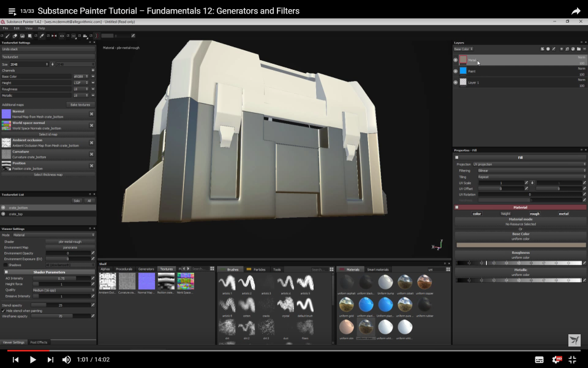Adjust the Roughness slider
Viewport: 588px width, 368px height.
pyautogui.click(x=519, y=263)
